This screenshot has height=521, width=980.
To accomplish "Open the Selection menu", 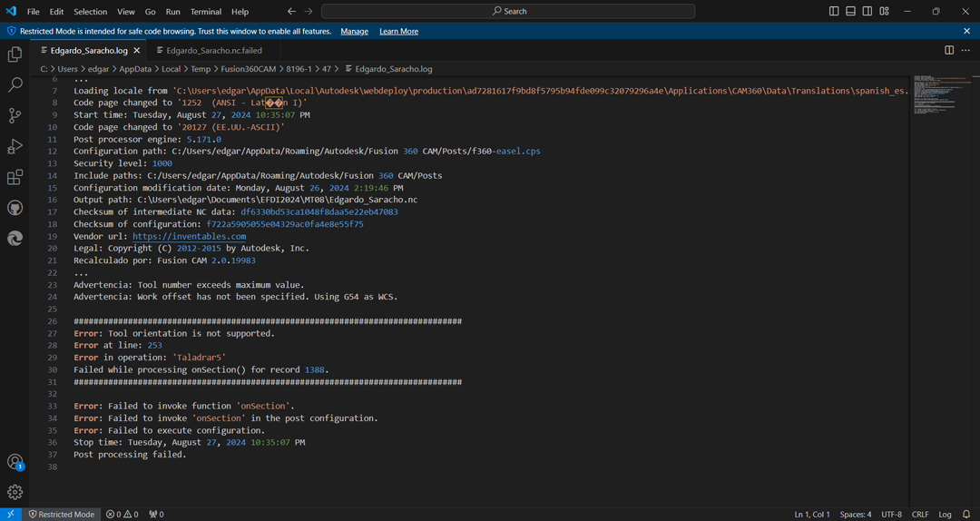I will pyautogui.click(x=90, y=11).
